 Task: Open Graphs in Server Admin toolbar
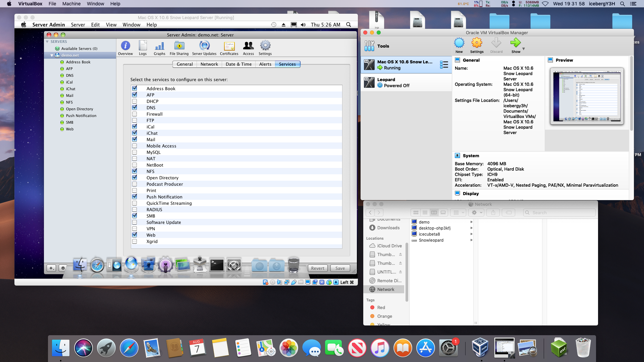pyautogui.click(x=160, y=48)
